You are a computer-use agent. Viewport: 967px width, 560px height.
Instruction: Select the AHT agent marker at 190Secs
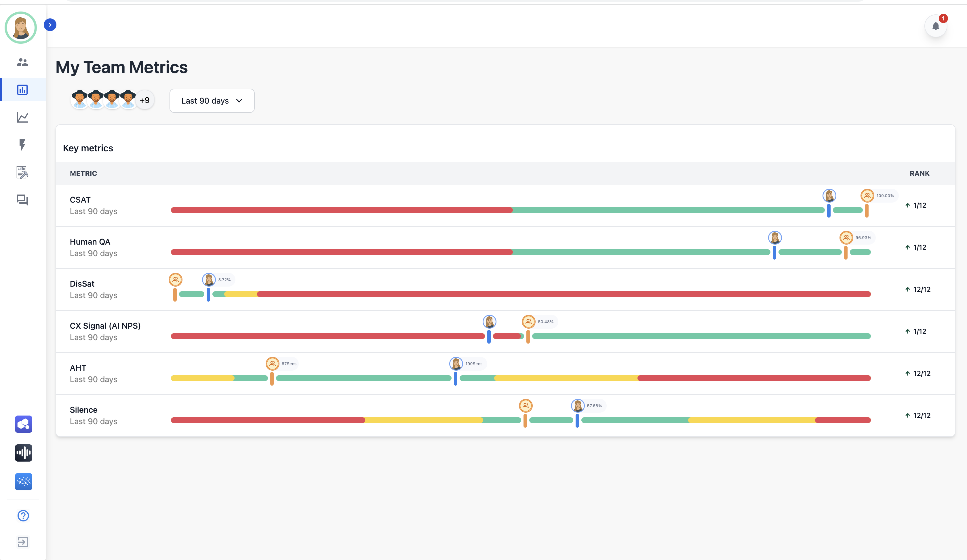456,364
